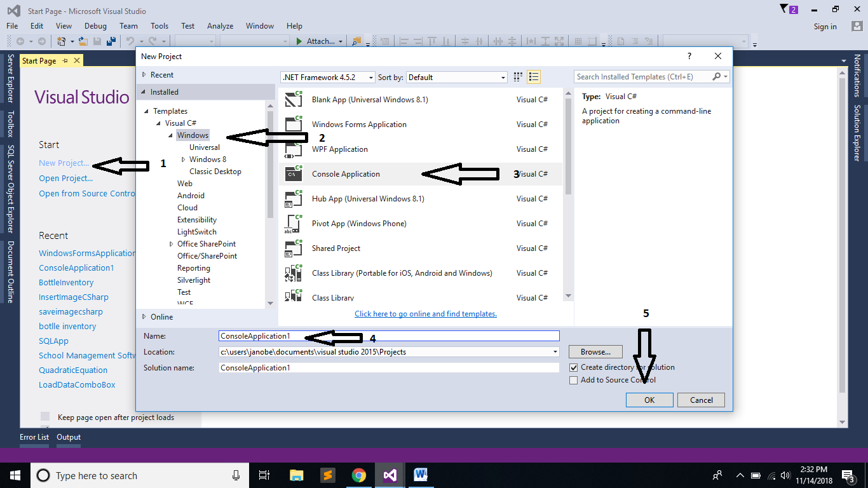Select the Hub App template icon
The width and height of the screenshot is (868, 488).
(x=294, y=199)
